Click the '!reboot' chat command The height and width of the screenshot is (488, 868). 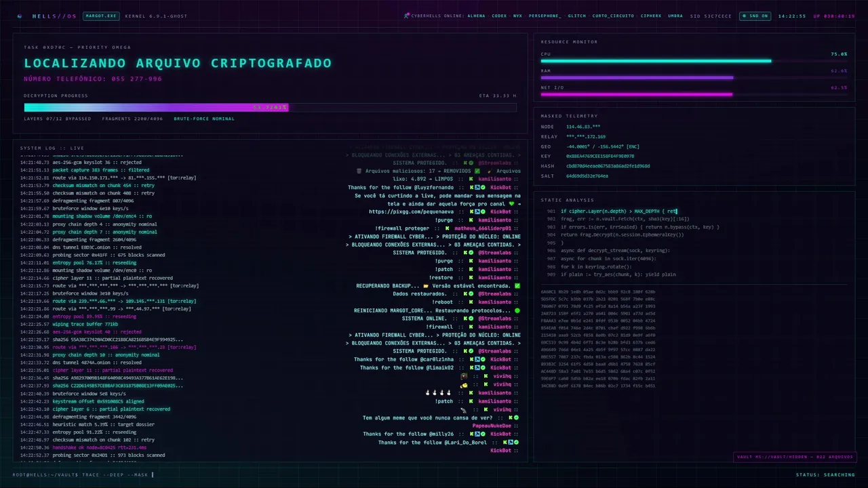click(442, 302)
